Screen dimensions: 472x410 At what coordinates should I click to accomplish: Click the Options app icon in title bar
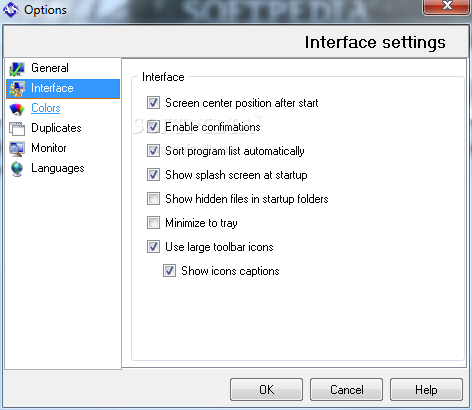[x=11, y=10]
